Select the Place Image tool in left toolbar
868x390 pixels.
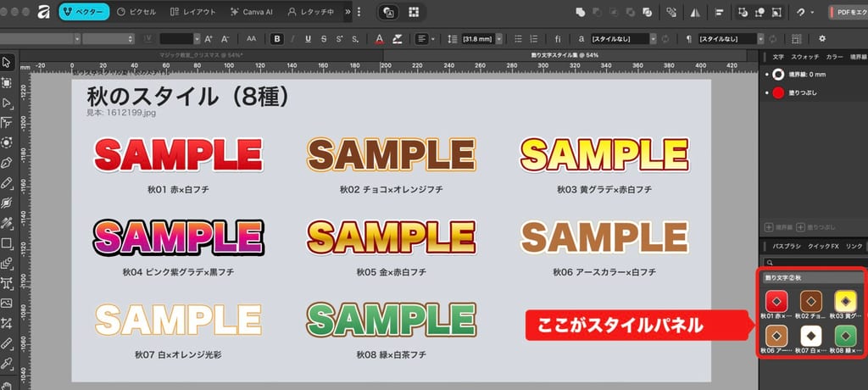(7, 303)
